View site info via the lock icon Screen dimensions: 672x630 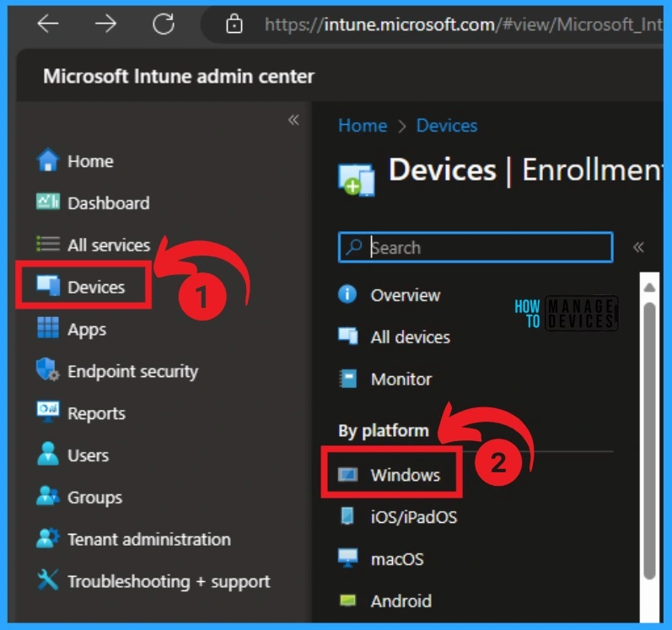click(234, 24)
